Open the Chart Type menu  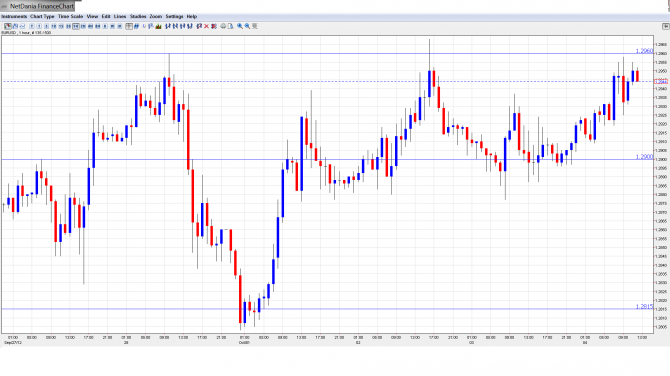pos(42,16)
